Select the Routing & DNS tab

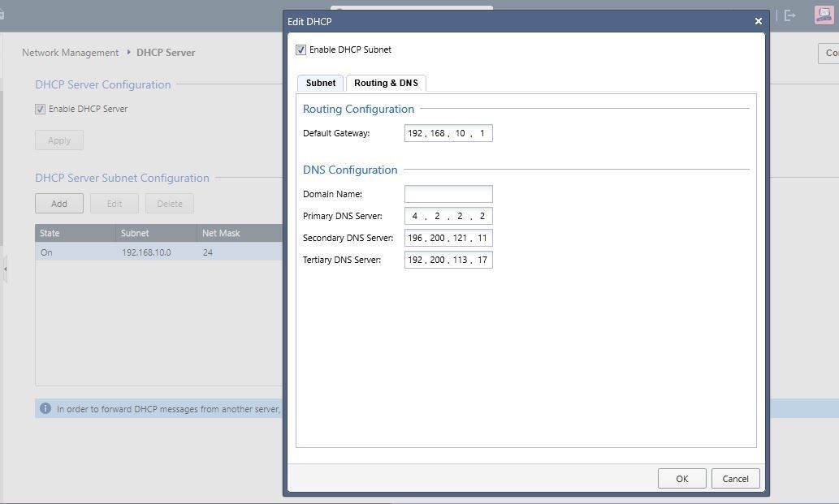coord(386,83)
